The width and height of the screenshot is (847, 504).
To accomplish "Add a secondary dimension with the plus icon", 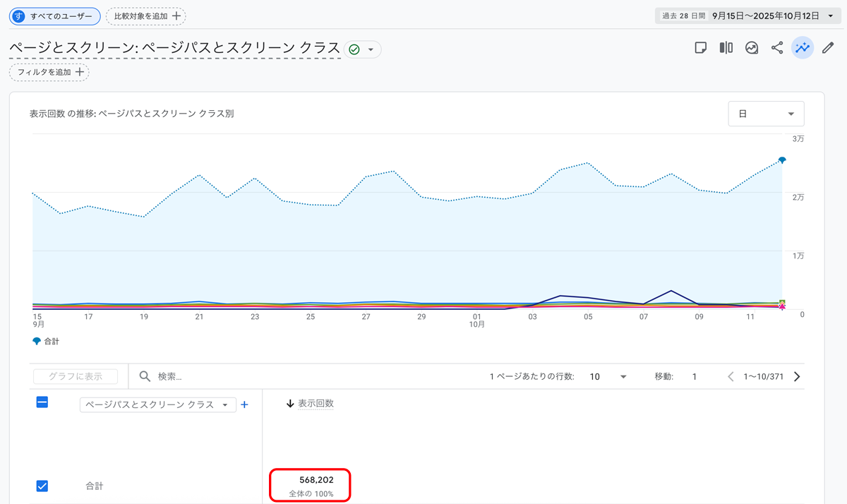I will (x=244, y=404).
